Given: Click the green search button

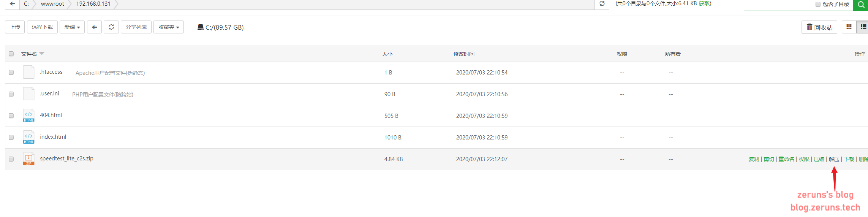Looking at the screenshot, I should pos(861,5).
